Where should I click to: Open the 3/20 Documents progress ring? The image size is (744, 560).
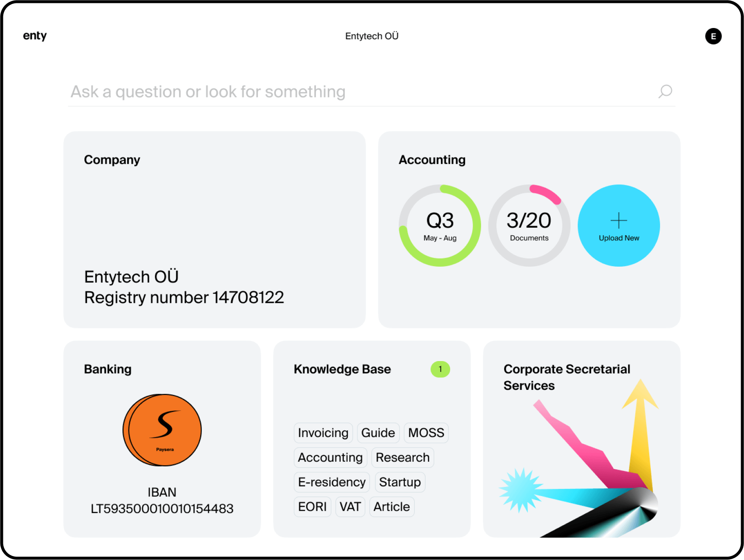tap(529, 226)
